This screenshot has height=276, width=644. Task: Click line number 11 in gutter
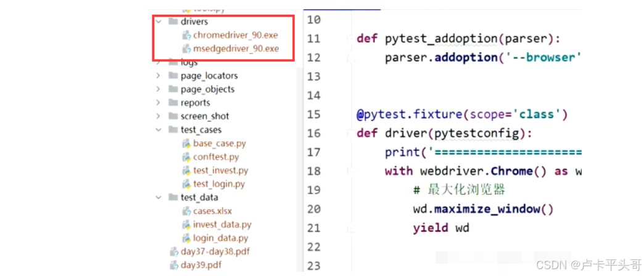313,39
